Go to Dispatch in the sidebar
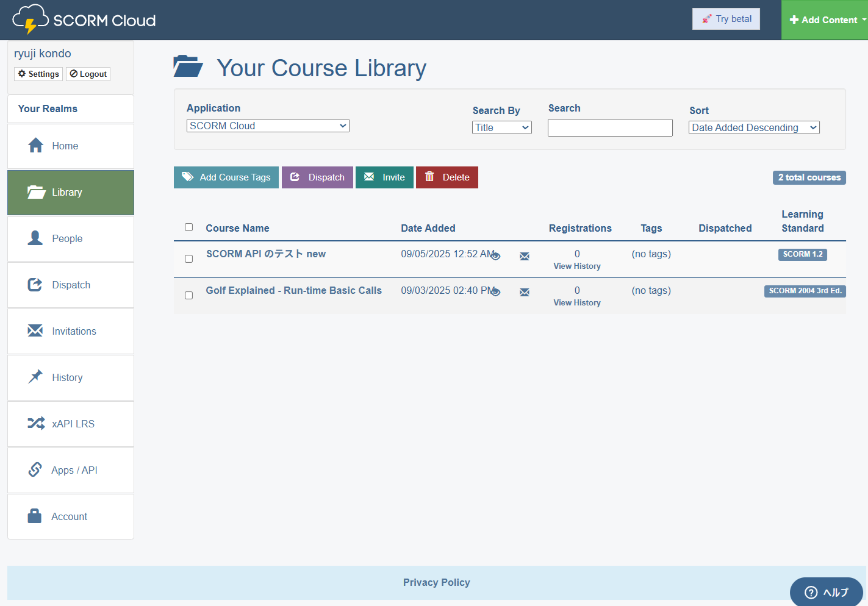Screen dimensions: 868x606 click(71, 285)
